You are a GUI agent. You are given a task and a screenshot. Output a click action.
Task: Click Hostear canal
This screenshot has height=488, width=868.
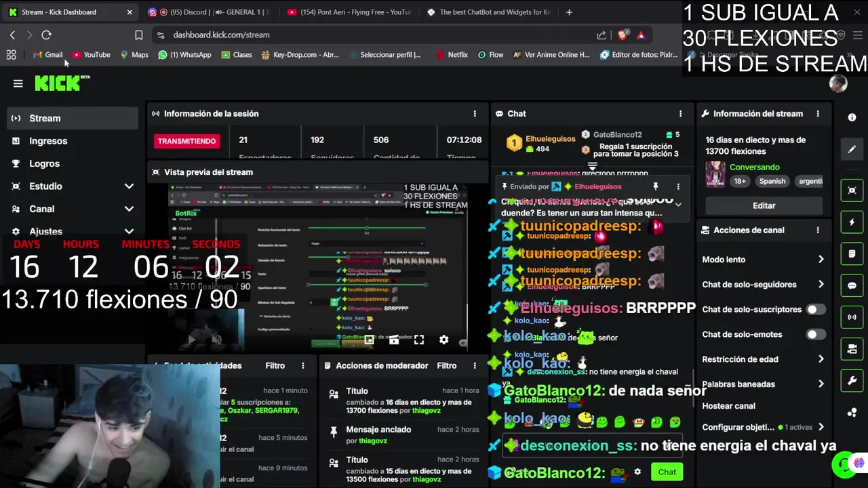pyautogui.click(x=728, y=406)
